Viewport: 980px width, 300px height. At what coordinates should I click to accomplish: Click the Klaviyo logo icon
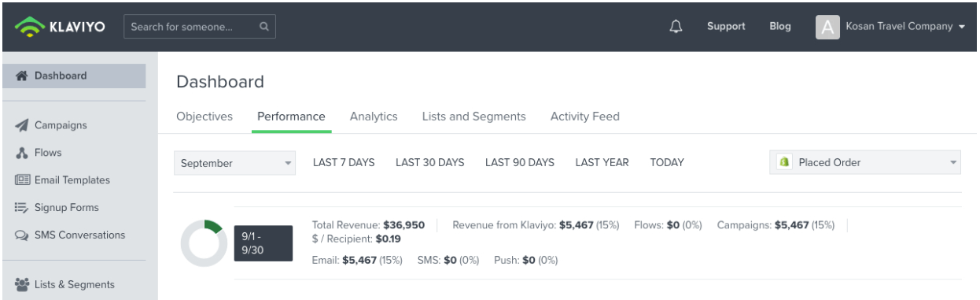[x=29, y=27]
